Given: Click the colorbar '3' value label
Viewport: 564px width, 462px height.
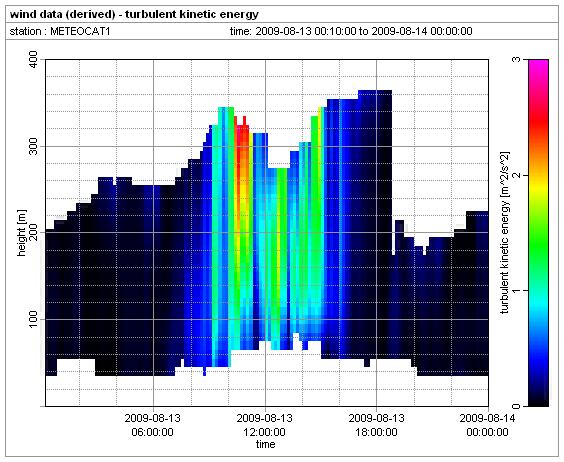Looking at the screenshot, I should pyautogui.click(x=517, y=59).
